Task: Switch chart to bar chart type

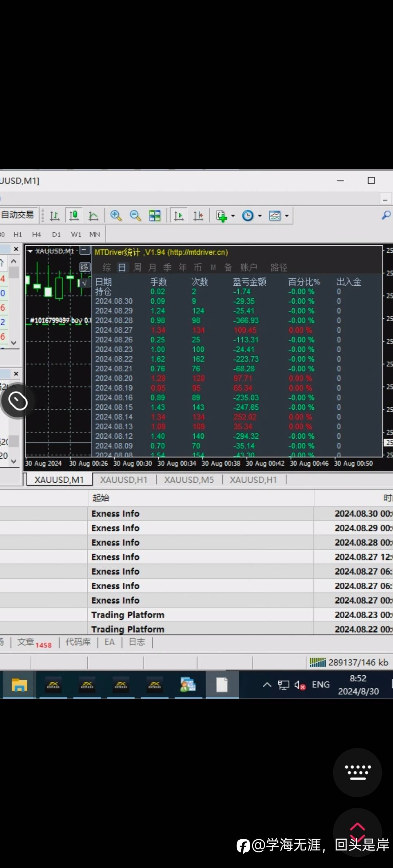Action: click(55, 216)
